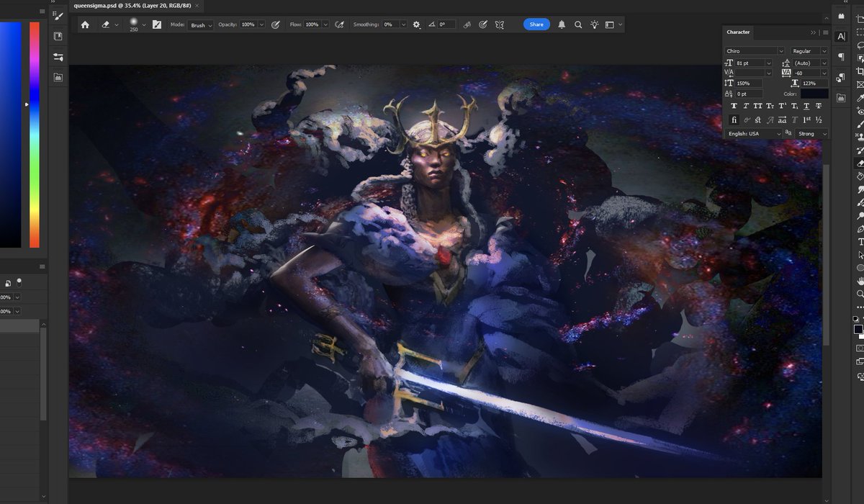Enable All Caps formatting in Character panel
Screen dimensions: 864x504
pos(757,106)
